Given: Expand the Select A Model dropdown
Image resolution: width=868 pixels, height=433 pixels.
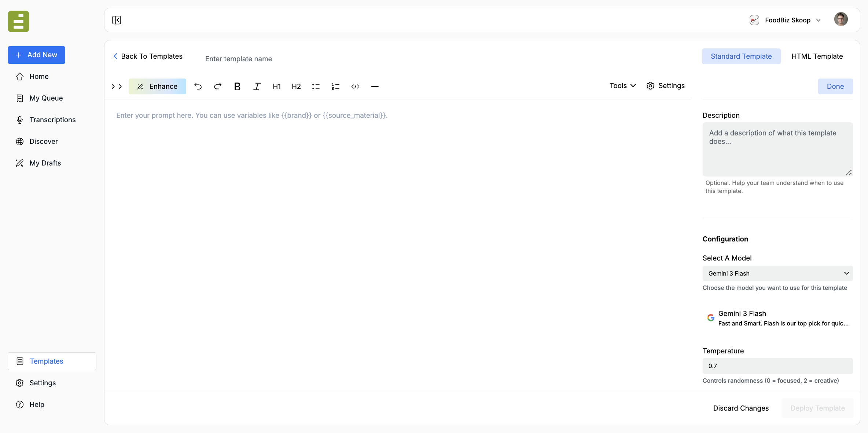Looking at the screenshot, I should tap(777, 273).
